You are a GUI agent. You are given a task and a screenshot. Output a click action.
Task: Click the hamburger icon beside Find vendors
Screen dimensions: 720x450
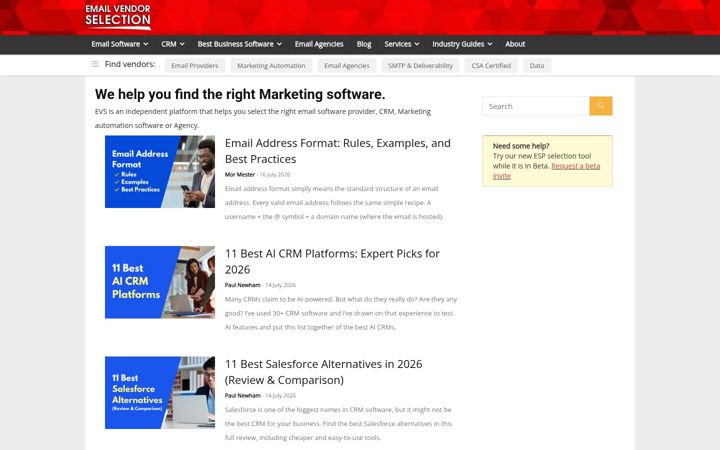(x=95, y=64)
